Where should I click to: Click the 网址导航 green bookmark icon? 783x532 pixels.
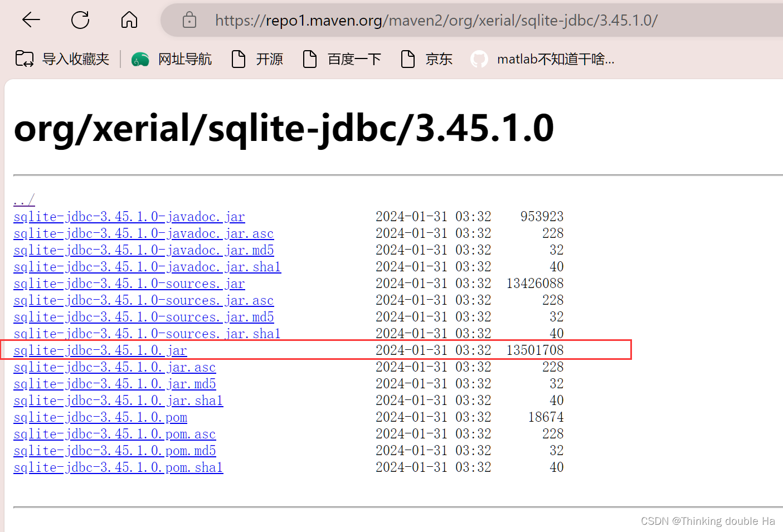pyautogui.click(x=140, y=58)
